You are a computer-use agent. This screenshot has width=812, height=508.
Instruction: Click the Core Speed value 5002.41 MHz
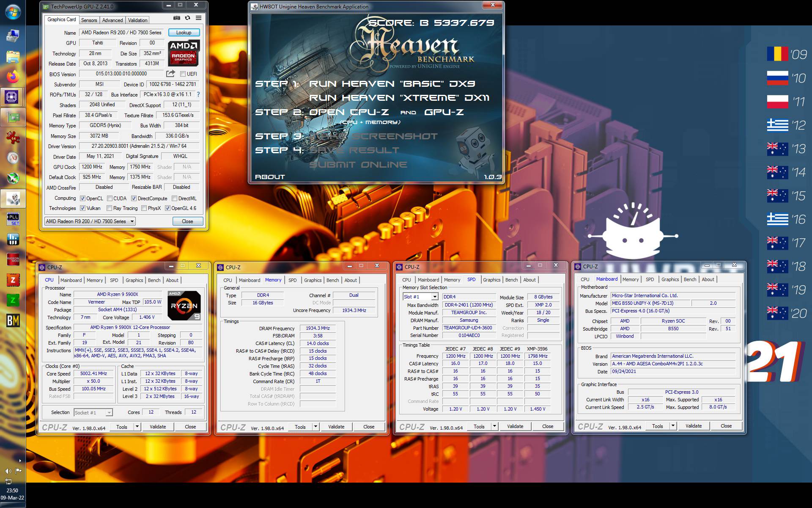[x=93, y=374]
